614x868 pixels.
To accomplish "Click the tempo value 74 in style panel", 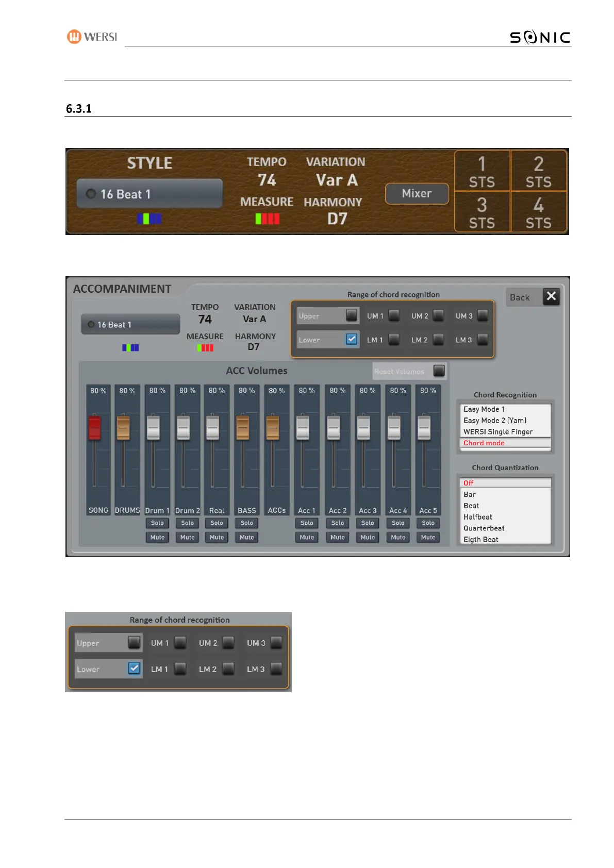I will tap(267, 180).
